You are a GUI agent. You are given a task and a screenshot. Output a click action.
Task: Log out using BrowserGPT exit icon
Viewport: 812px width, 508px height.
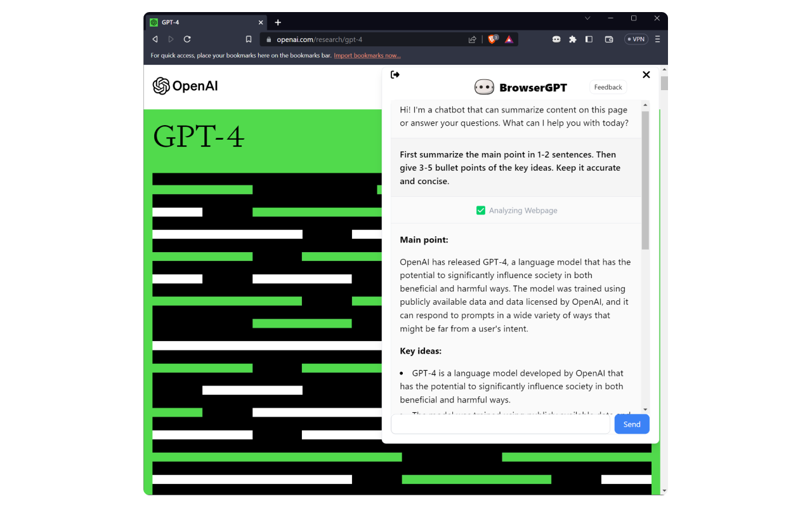click(395, 75)
